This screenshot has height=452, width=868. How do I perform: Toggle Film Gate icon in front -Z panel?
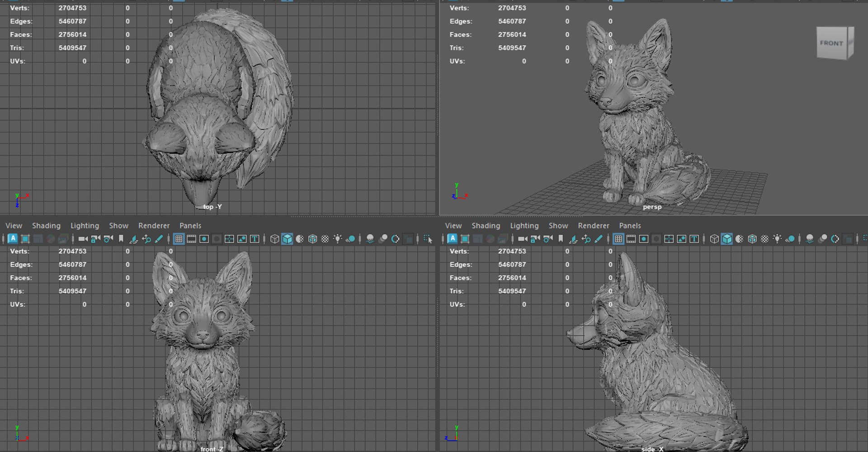191,239
